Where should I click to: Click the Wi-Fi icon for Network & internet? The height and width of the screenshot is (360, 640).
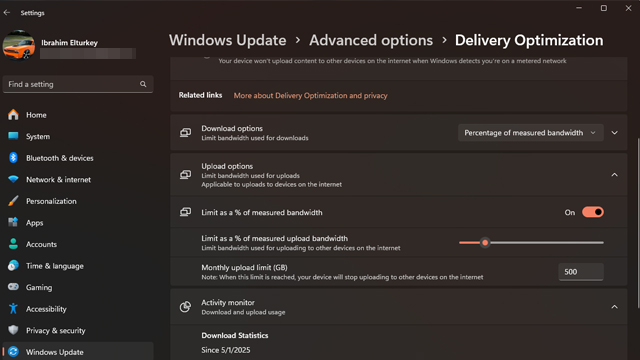[13, 179]
